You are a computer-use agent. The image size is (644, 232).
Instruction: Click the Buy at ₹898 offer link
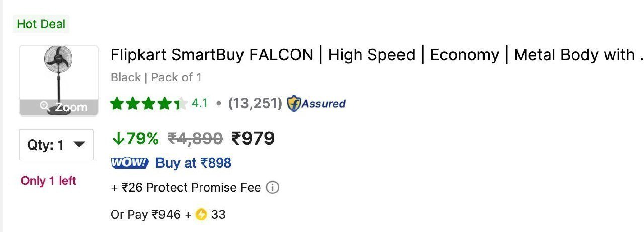click(193, 163)
